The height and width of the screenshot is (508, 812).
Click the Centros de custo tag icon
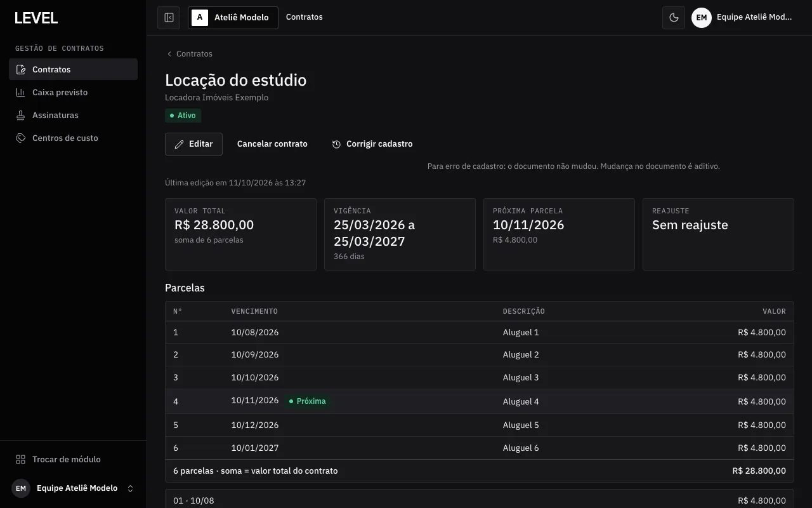click(21, 138)
